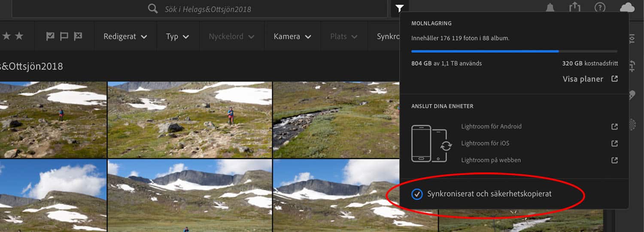The image size is (644, 232).
Task: Open help via question mark icon
Action: [x=600, y=8]
